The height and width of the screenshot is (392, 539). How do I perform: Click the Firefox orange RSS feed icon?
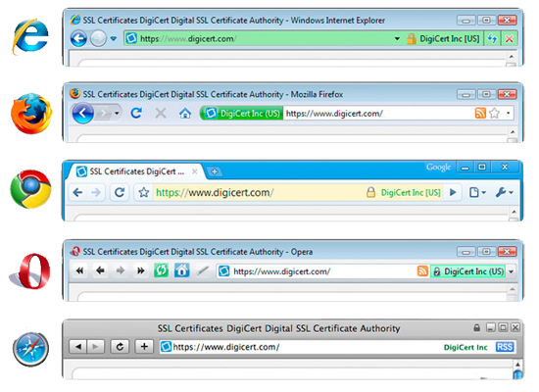480,113
